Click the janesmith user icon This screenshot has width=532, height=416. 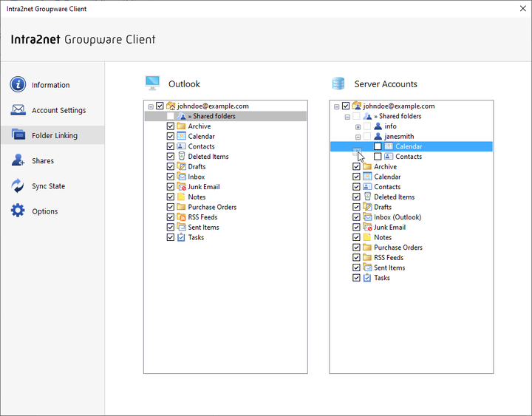378,136
